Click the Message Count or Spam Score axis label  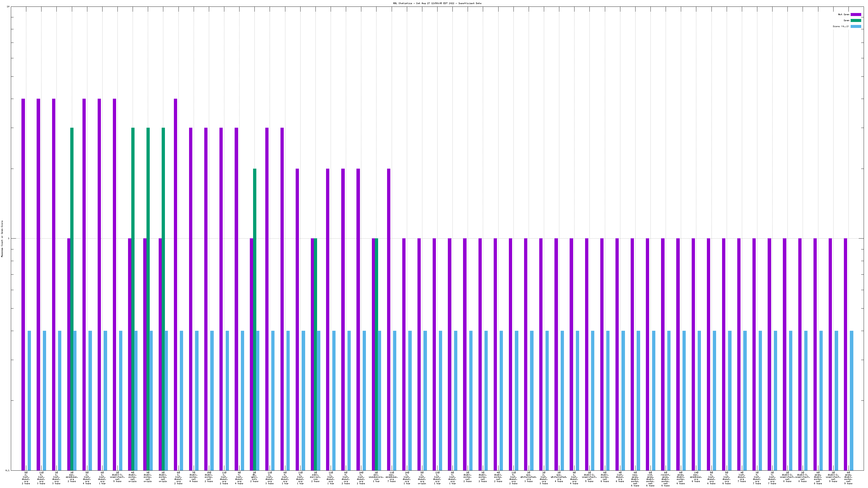click(x=2, y=239)
